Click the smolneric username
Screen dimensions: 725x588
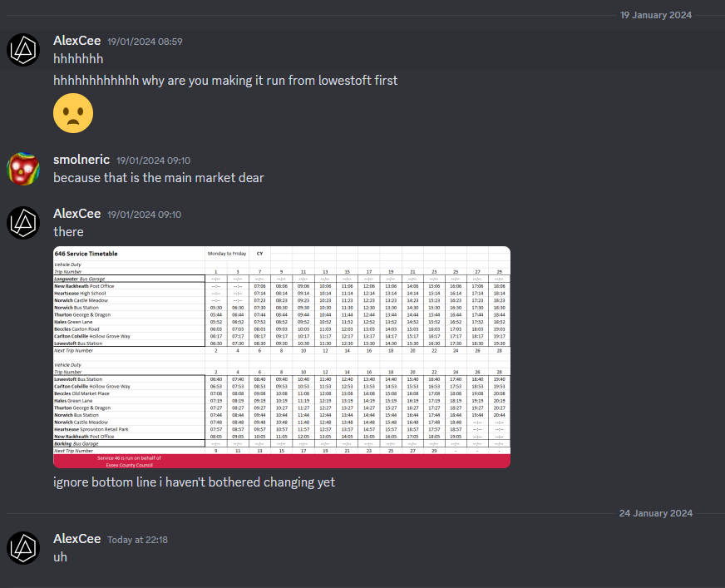click(x=81, y=160)
